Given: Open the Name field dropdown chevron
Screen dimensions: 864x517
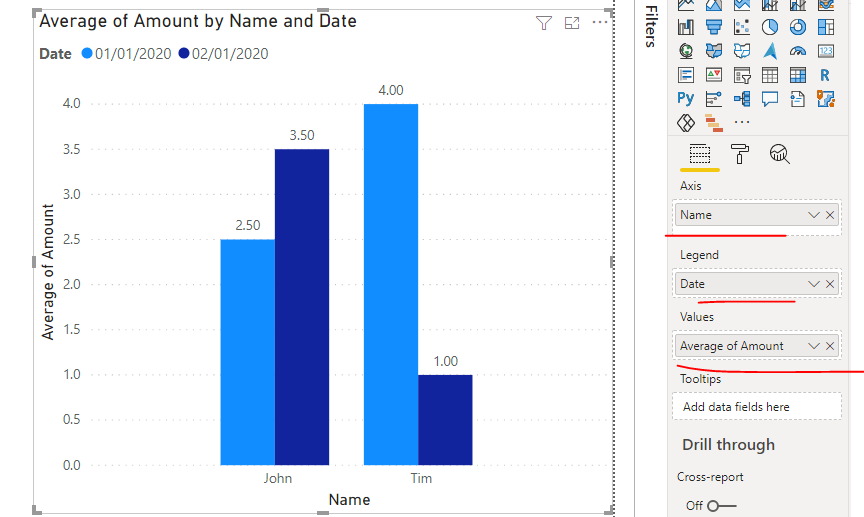Looking at the screenshot, I should click(814, 215).
